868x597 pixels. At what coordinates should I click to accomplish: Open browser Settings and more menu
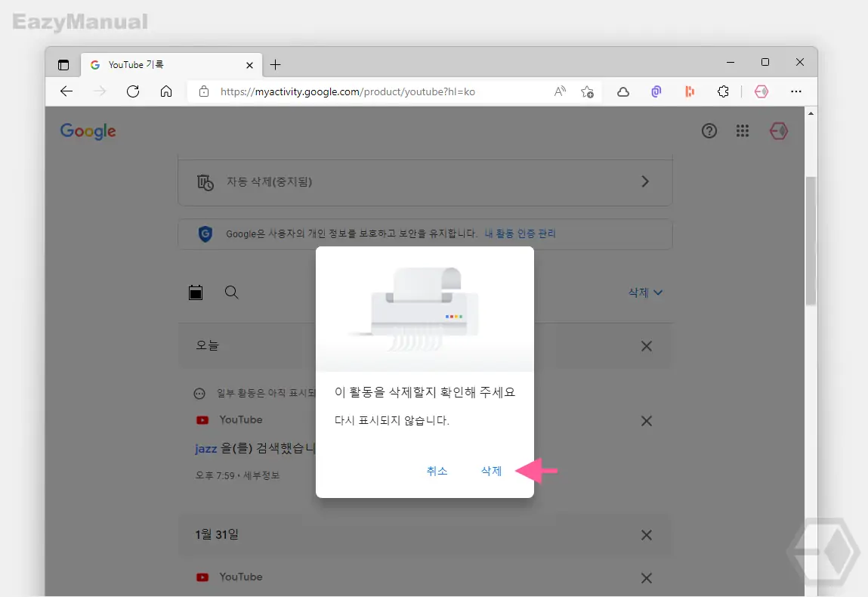pos(796,91)
